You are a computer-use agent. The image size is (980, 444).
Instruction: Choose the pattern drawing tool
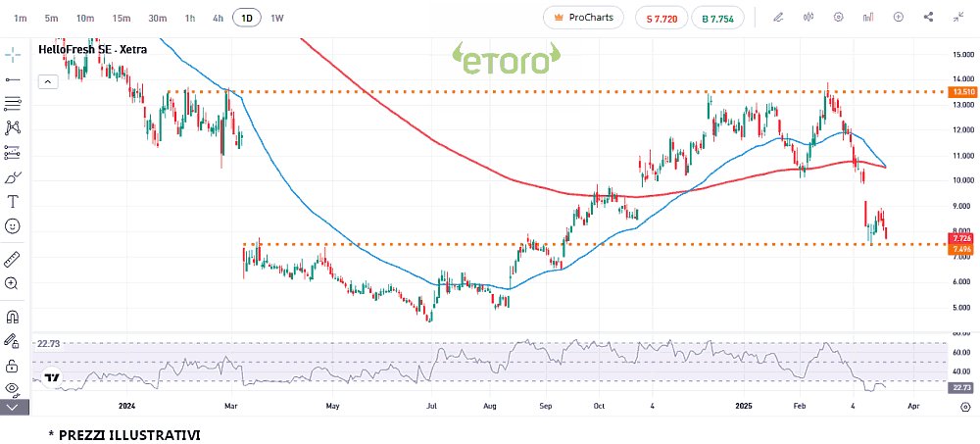click(13, 128)
